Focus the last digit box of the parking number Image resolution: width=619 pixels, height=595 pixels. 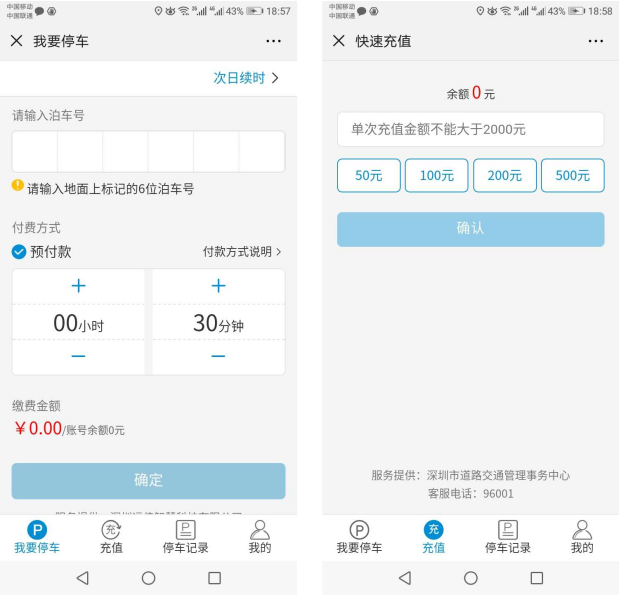pyautogui.click(x=262, y=152)
